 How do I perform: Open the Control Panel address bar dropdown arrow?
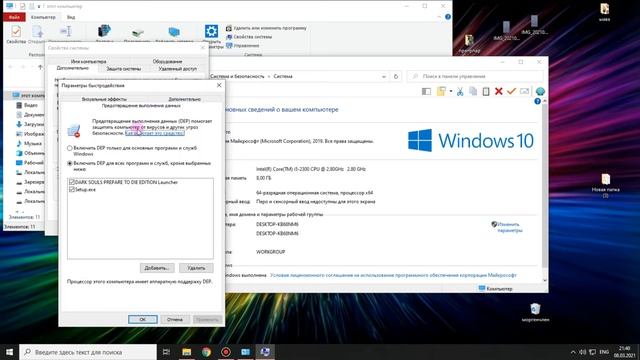[x=384, y=76]
